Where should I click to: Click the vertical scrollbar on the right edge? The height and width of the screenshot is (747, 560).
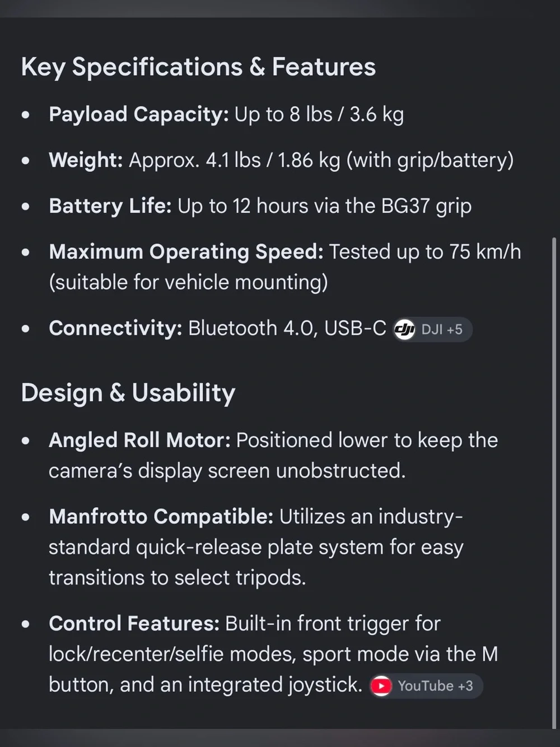point(554,482)
